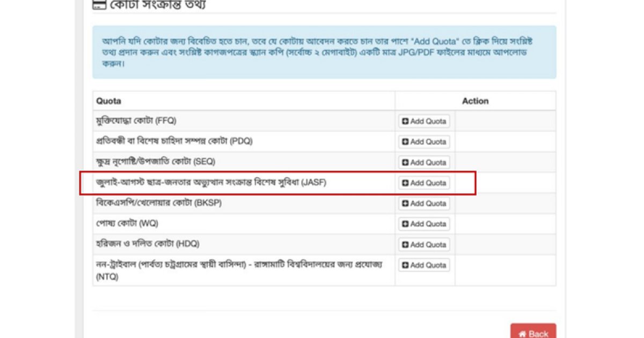Select the হরিজন ও দলিত কোটা (HDQ) text

[x=148, y=244]
